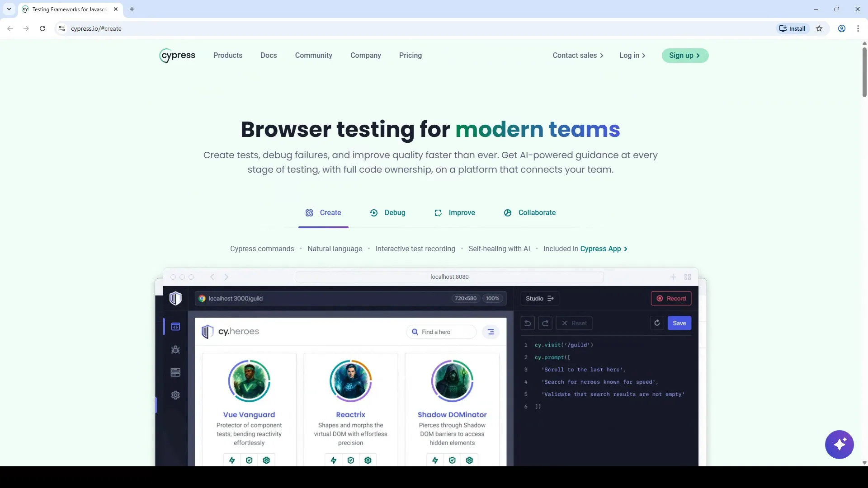The image size is (868, 488).
Task: Open the AI assistant sparkle bubble bottom right
Action: pos(840,445)
